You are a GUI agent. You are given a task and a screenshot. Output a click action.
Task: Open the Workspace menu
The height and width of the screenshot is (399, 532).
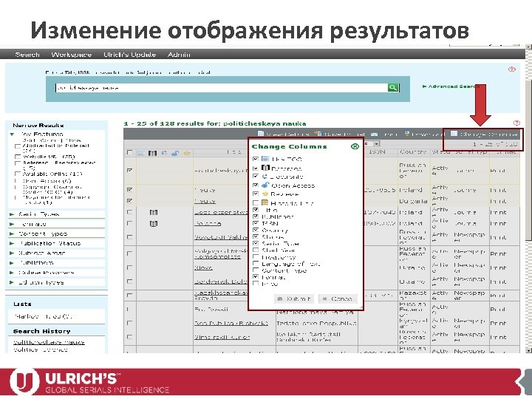coord(71,55)
